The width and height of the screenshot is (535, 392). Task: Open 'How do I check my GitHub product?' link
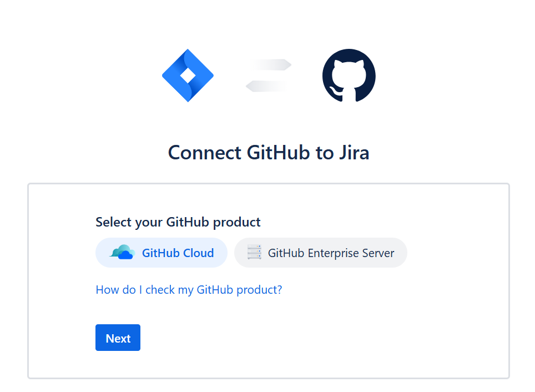coord(189,290)
